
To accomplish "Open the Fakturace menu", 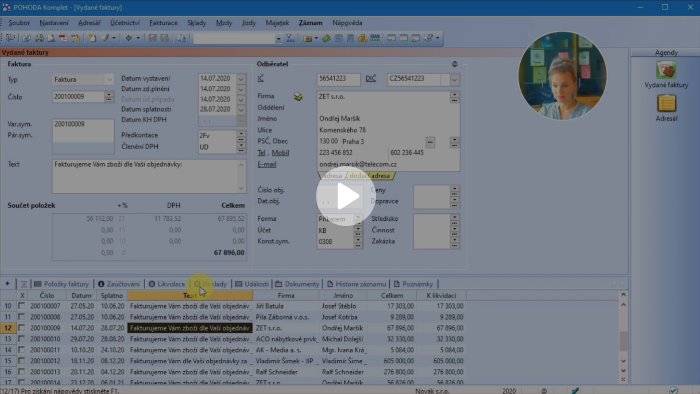I will coord(163,23).
